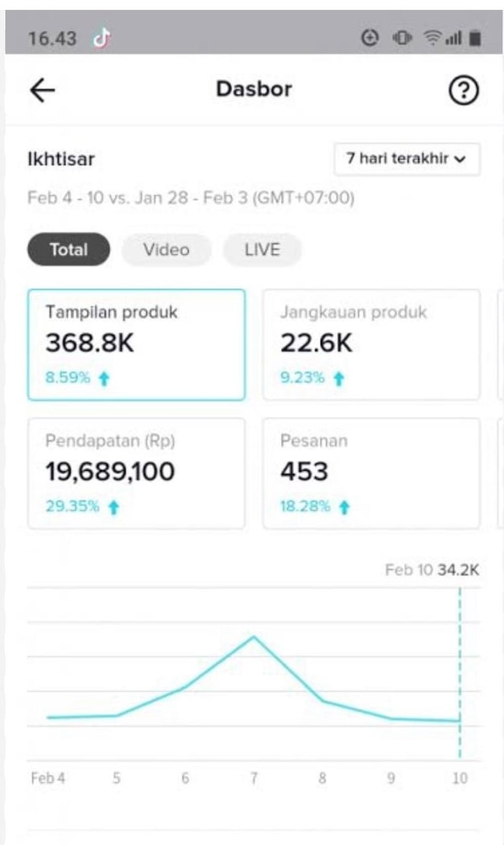Tap the Feb 10 dashed marker line
Screen dimensions: 504x845
click(459, 673)
